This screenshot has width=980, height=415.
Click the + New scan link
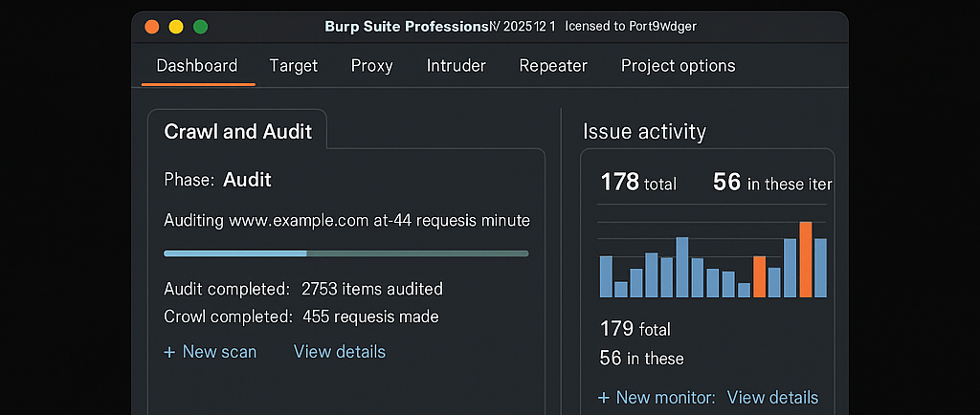tap(211, 352)
